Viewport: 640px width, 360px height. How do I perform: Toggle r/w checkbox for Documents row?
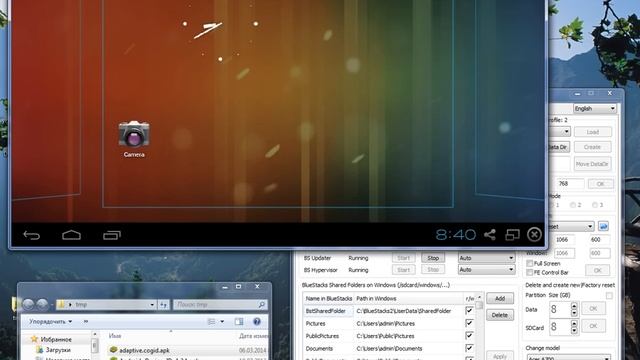(x=469, y=348)
